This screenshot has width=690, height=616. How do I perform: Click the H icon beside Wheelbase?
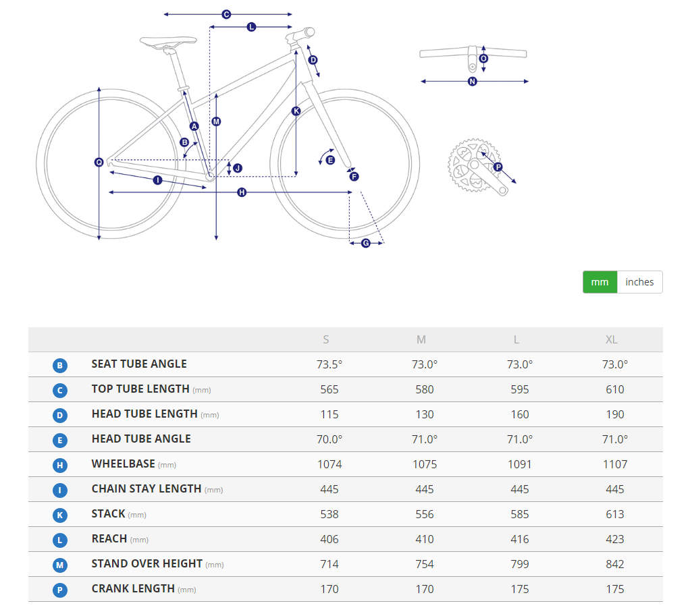pyautogui.click(x=60, y=466)
